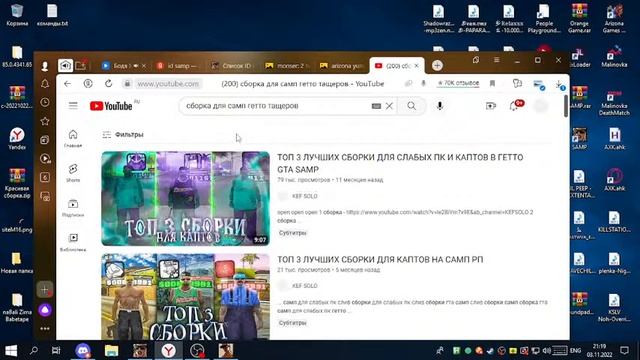Open OBS Studio from the taskbar

(197, 351)
